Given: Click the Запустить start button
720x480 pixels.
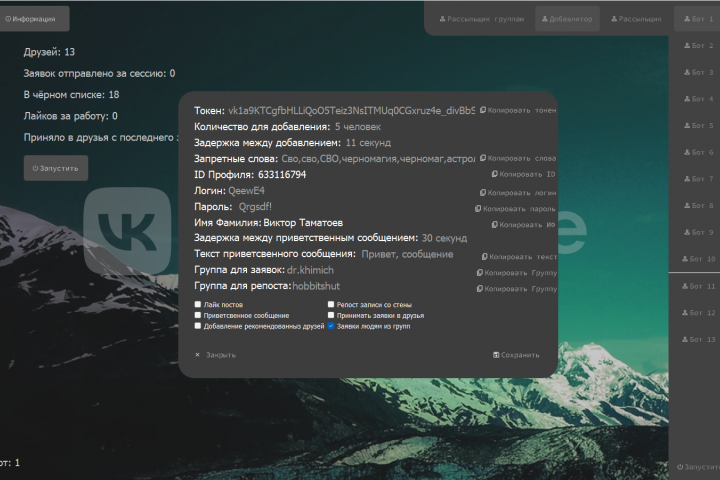Looking at the screenshot, I should 56,168.
